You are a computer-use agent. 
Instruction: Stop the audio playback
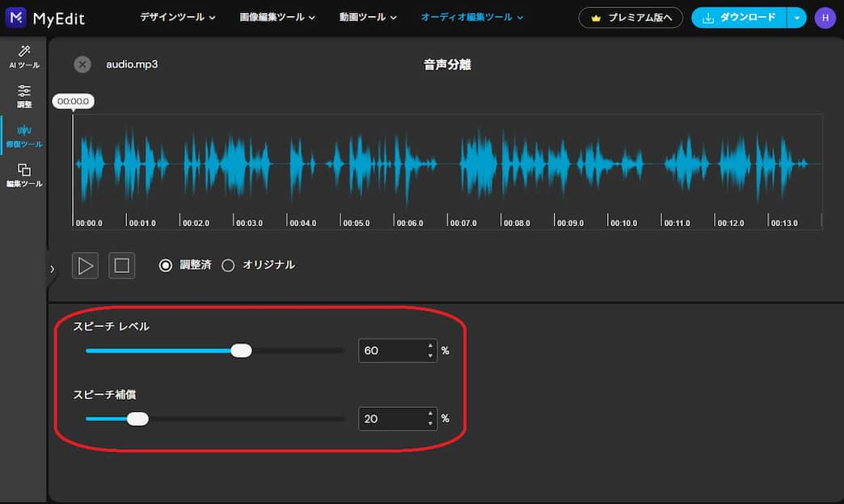(121, 265)
